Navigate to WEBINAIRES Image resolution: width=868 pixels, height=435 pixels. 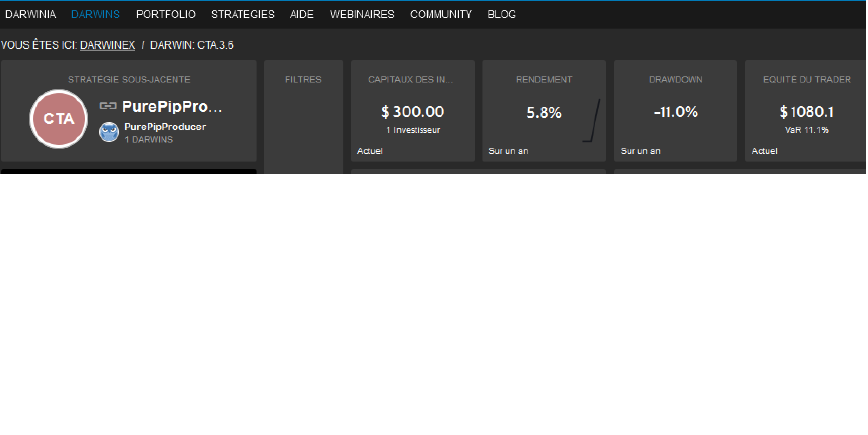(x=362, y=14)
